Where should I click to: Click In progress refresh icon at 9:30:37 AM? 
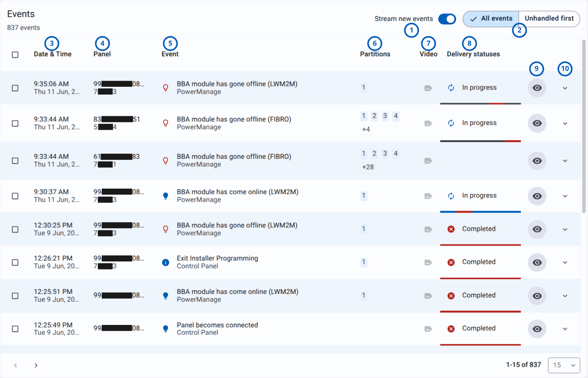[x=451, y=196]
